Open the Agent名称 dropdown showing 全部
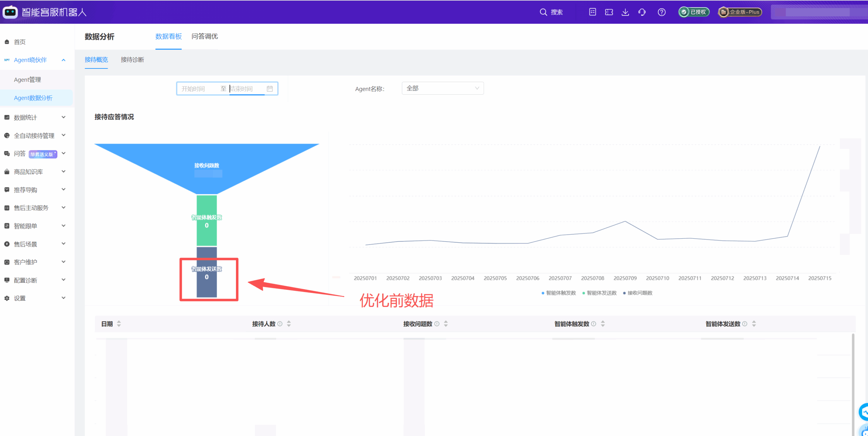The height and width of the screenshot is (436, 868). [442, 88]
